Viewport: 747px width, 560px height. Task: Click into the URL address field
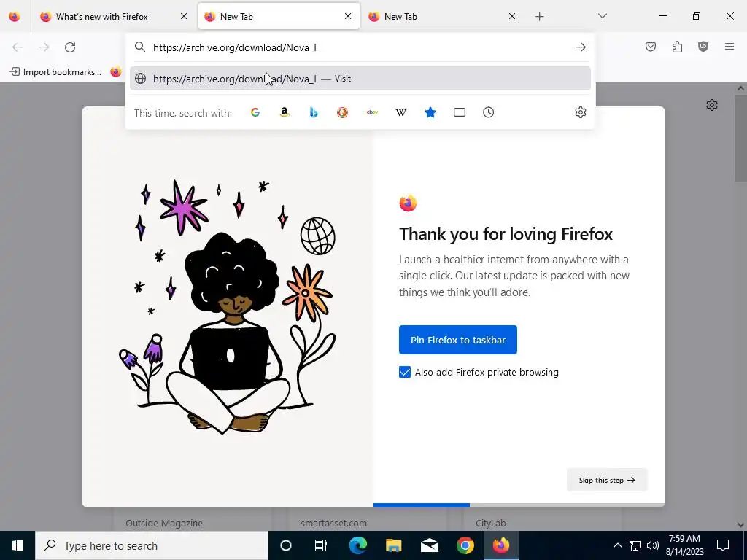pyautogui.click(x=360, y=47)
